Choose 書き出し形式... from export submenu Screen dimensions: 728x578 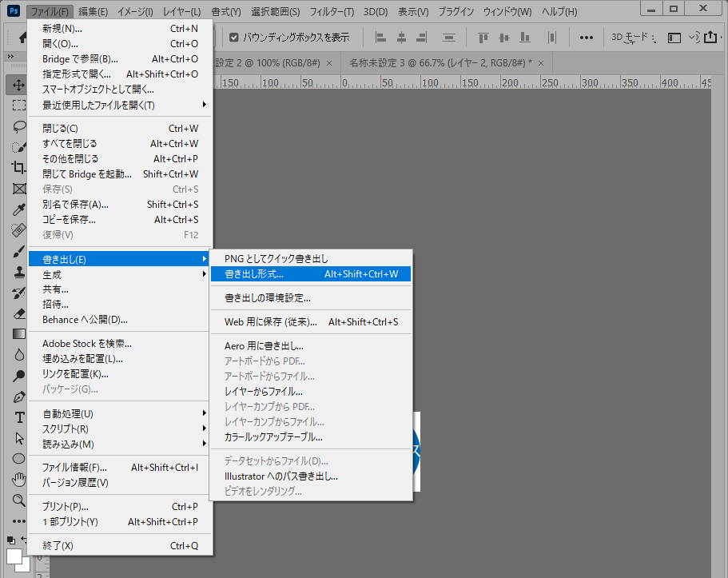(311, 274)
